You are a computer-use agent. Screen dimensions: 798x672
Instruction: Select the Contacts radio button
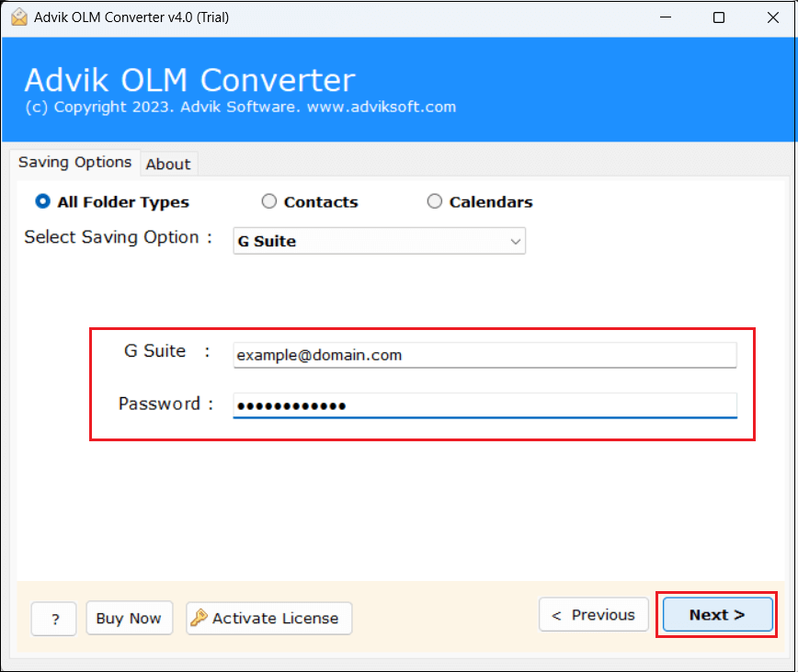coord(268,200)
